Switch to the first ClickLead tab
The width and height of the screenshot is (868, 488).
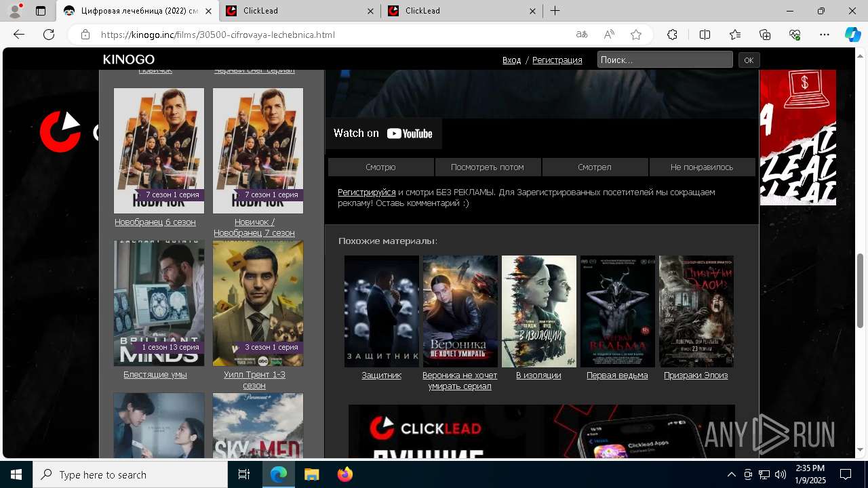299,11
